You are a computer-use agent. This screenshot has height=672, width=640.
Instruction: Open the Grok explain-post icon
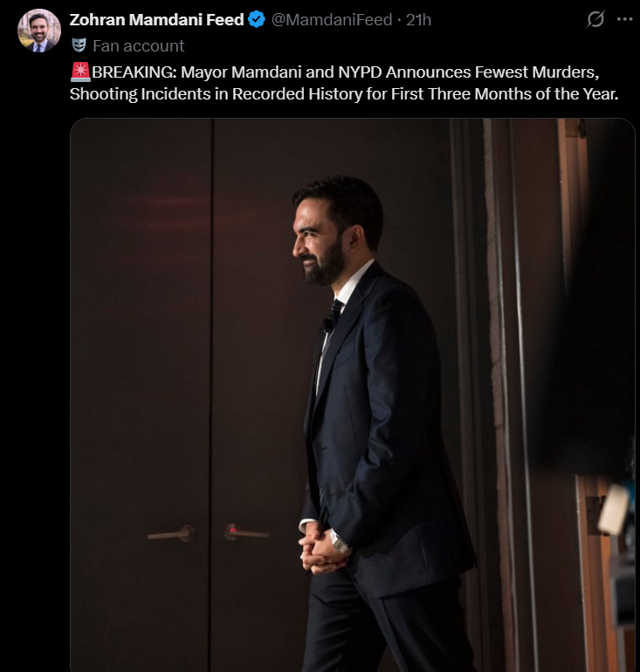595,19
